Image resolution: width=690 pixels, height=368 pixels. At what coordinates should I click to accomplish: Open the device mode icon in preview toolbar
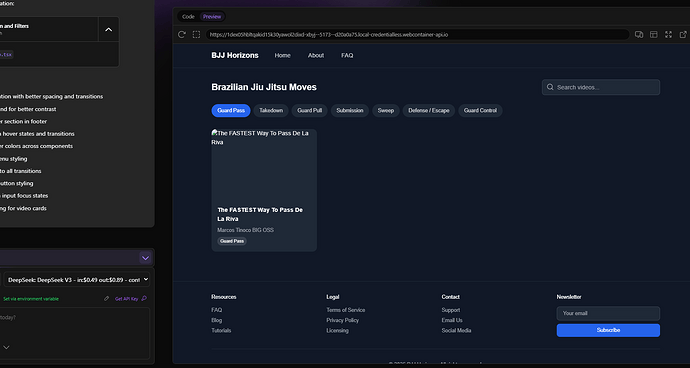pyautogui.click(x=639, y=34)
